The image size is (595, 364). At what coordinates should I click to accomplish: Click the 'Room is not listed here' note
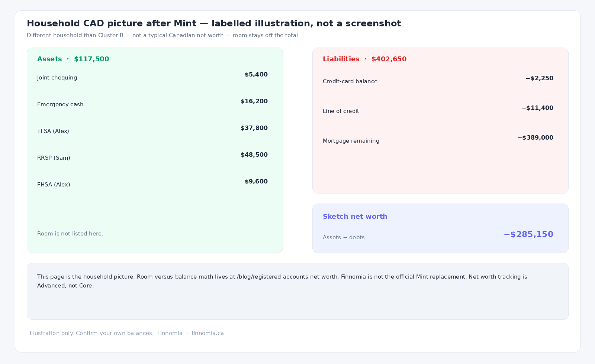click(70, 234)
